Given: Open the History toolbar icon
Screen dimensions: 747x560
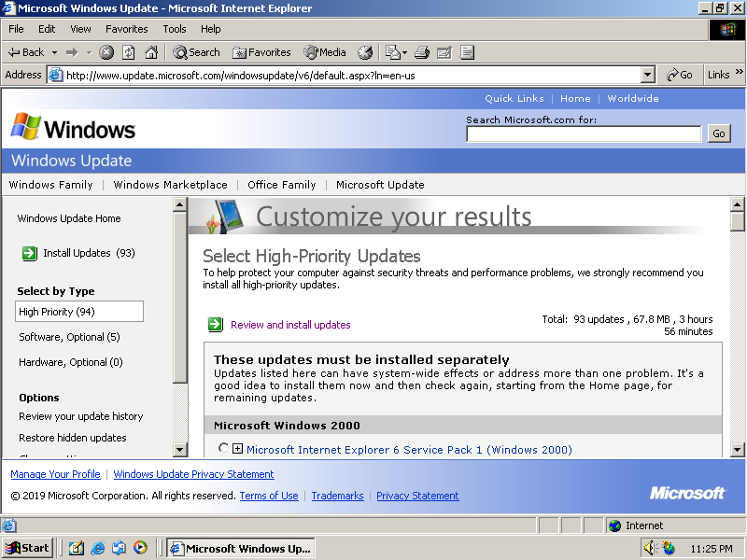Looking at the screenshot, I should [x=365, y=52].
